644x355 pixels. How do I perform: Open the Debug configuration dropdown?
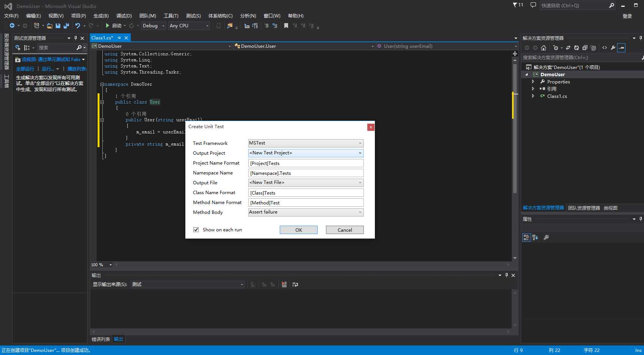(x=154, y=25)
